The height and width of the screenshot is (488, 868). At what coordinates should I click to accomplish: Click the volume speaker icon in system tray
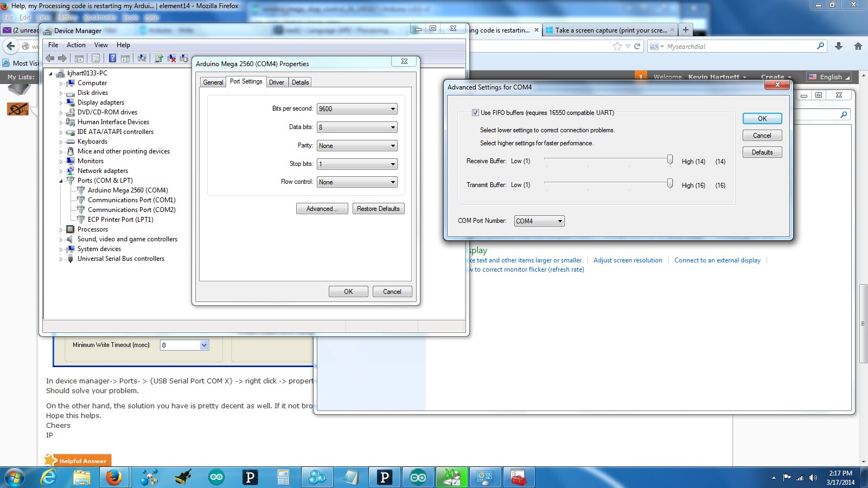click(813, 478)
